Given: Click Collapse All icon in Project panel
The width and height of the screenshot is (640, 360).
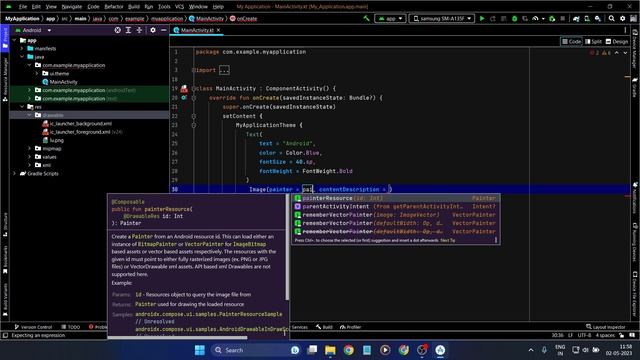Looking at the screenshot, I should coord(139,30).
